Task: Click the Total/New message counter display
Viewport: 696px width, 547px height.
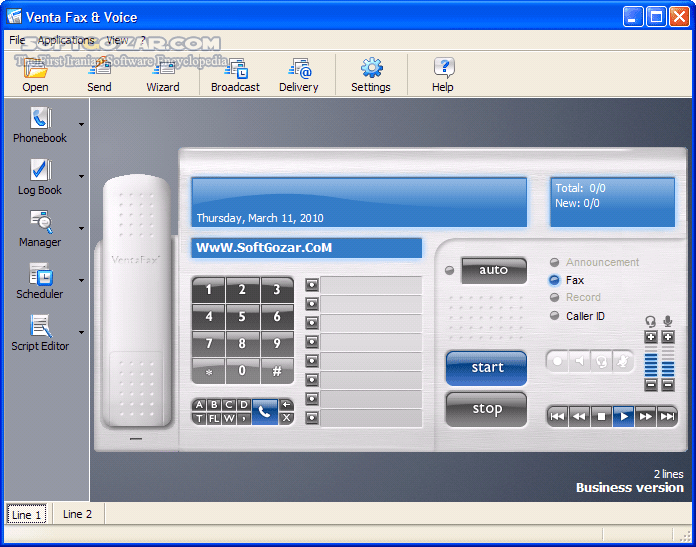Action: tap(613, 202)
